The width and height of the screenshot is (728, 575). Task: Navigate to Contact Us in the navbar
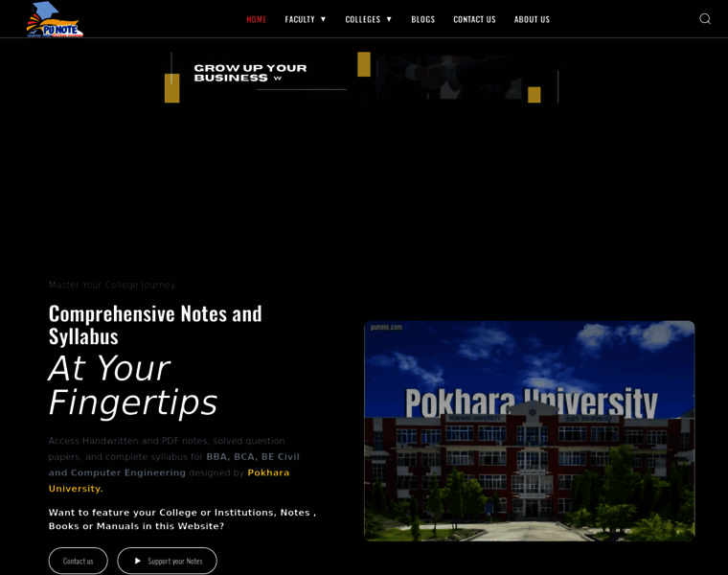[x=474, y=19]
